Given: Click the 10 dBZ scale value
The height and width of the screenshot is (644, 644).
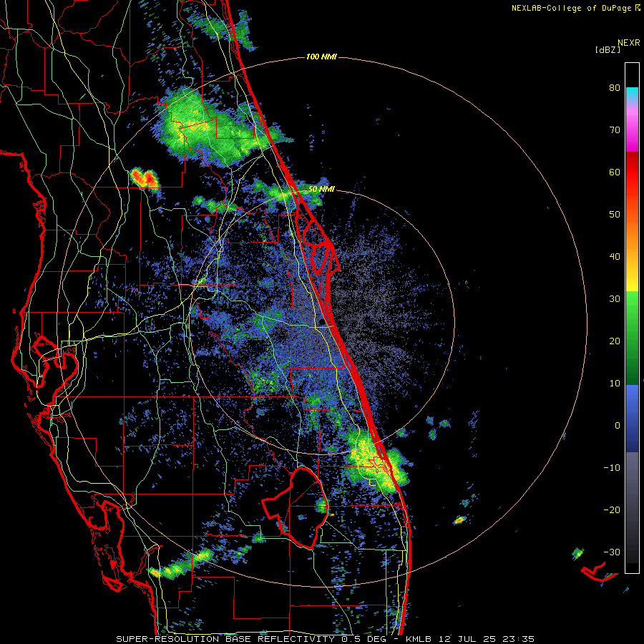Looking at the screenshot, I should tap(615, 384).
